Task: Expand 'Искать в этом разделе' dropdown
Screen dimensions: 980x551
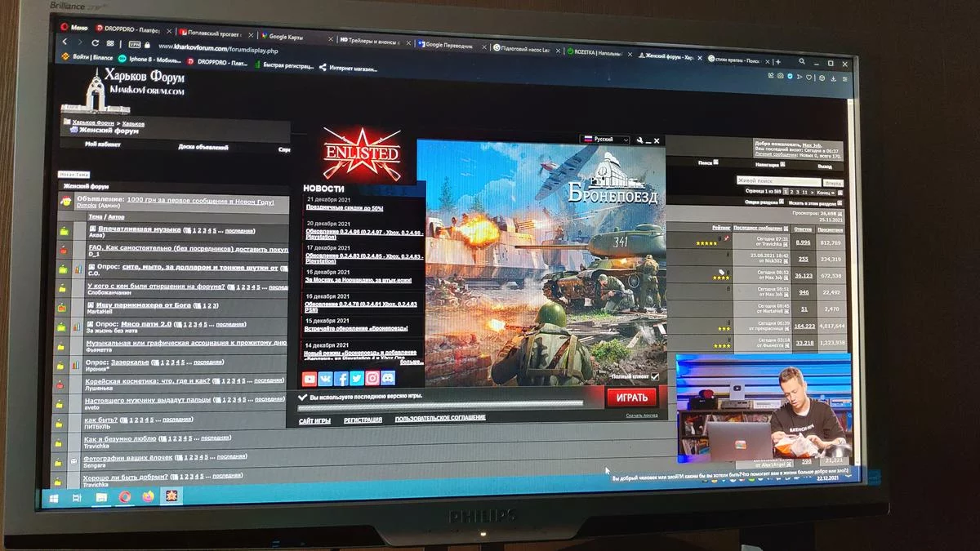Action: tap(815, 202)
